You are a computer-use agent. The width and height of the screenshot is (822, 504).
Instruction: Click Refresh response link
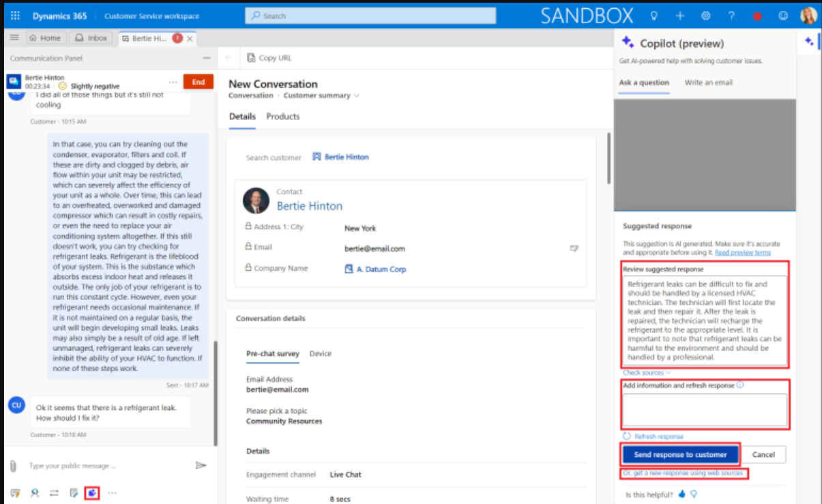(x=654, y=436)
